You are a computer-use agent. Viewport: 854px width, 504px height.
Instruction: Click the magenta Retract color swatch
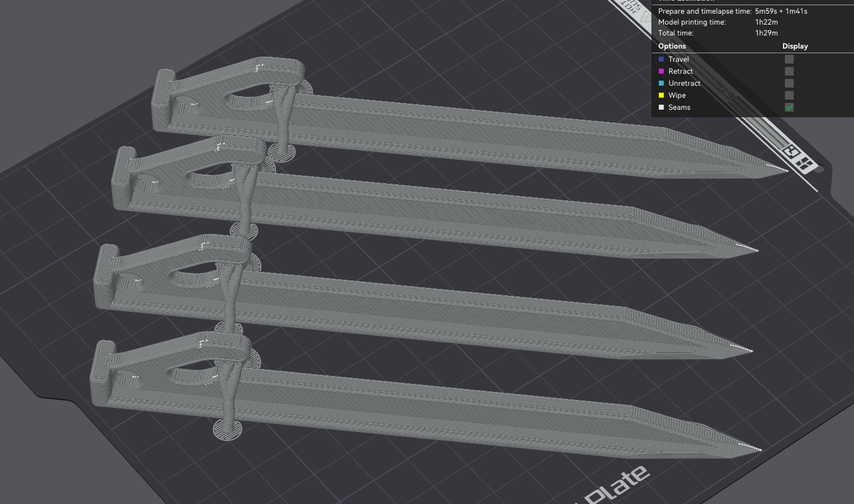coord(661,71)
